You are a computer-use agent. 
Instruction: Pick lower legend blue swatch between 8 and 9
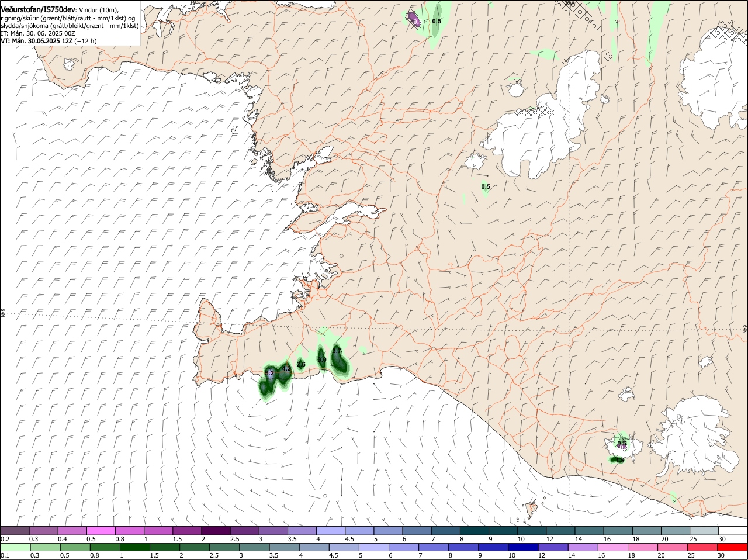(x=465, y=548)
